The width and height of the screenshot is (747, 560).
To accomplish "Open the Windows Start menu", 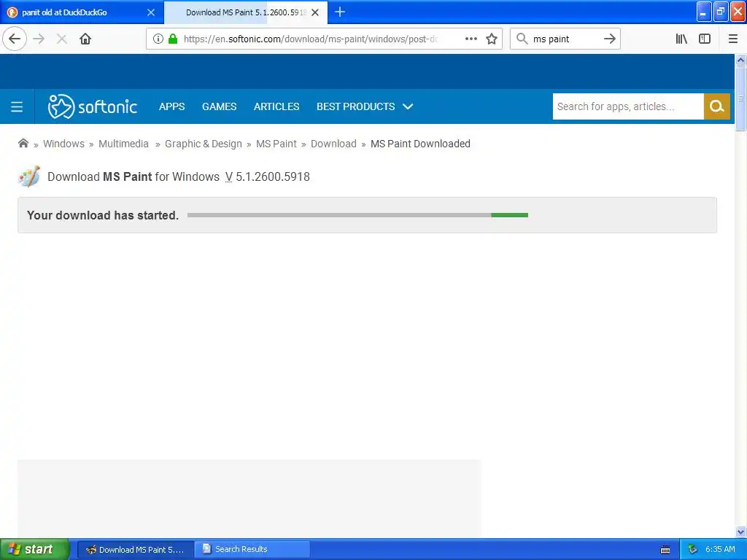I will (x=35, y=549).
